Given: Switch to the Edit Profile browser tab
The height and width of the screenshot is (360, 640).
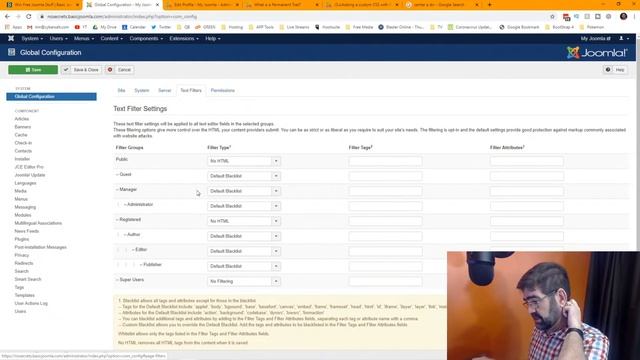Looking at the screenshot, I should (x=204, y=5).
